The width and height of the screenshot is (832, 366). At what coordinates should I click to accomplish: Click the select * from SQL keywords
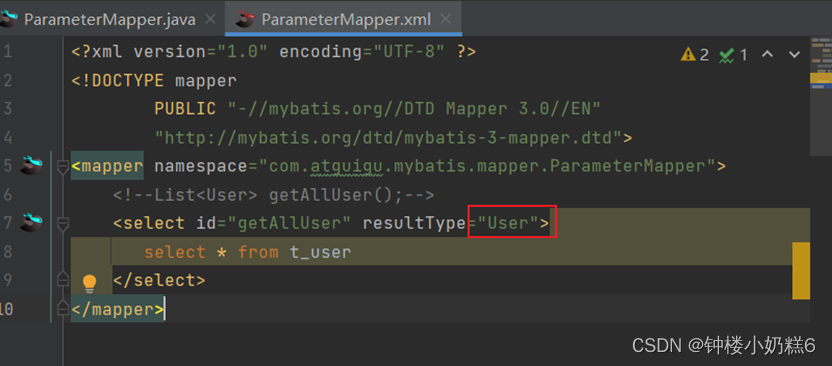click(212, 251)
